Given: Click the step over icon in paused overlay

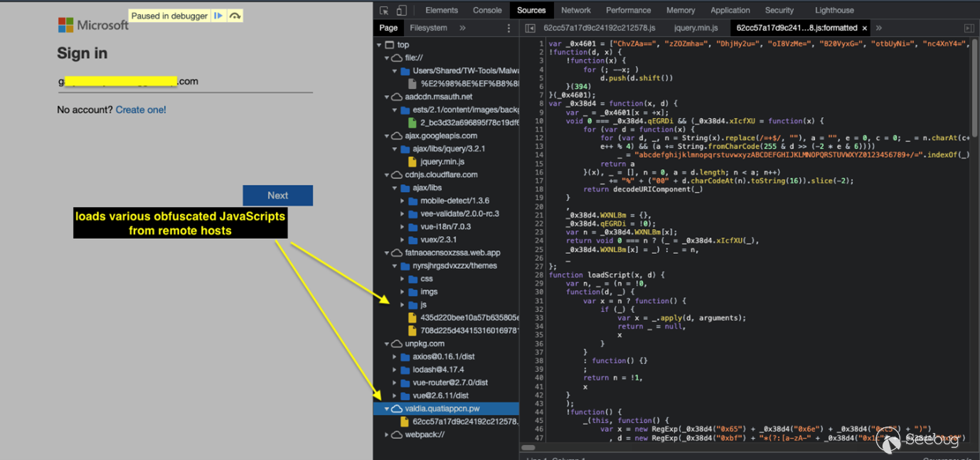Looking at the screenshot, I should pos(235,16).
